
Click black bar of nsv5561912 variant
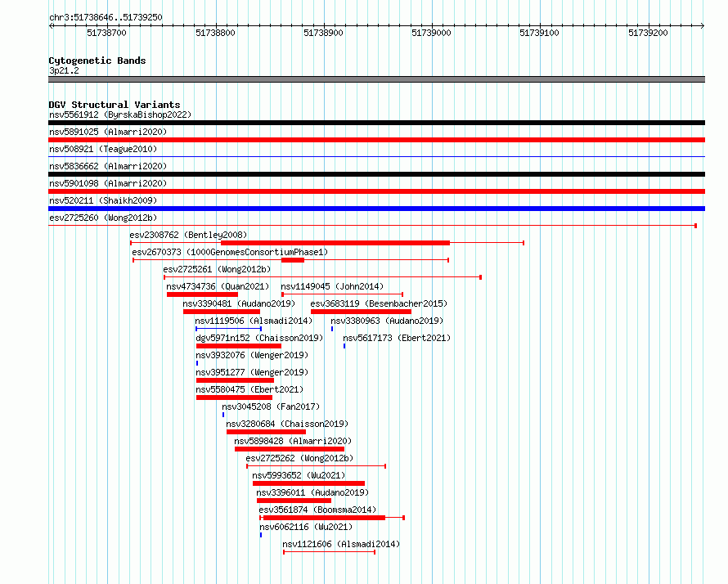(376, 123)
